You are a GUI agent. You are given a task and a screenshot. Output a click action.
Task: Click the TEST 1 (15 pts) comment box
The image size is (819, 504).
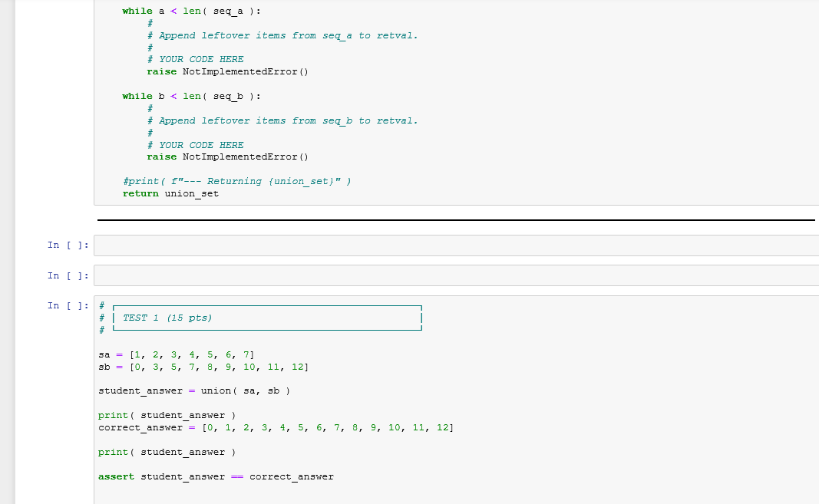pyautogui.click(x=172, y=317)
